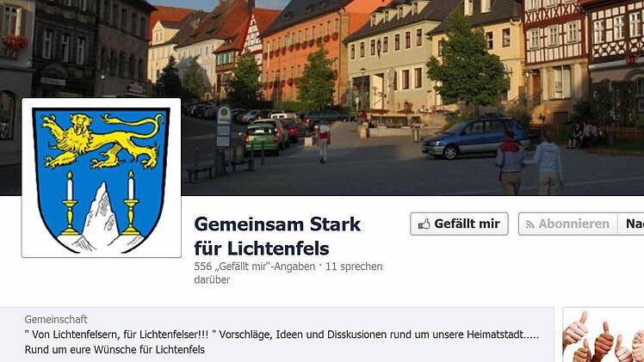The height and width of the screenshot is (362, 644).
Task: Like the page with Gefällt mir button
Action: (x=459, y=224)
